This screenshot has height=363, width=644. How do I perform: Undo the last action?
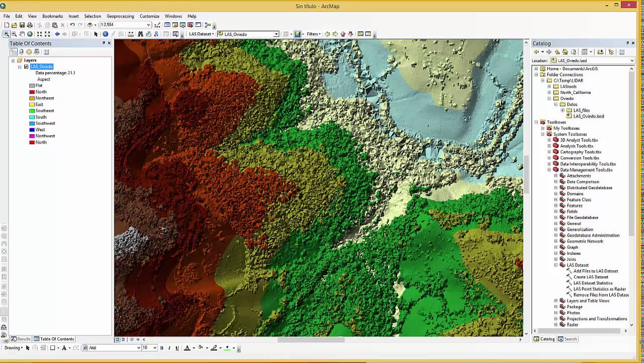(x=72, y=25)
